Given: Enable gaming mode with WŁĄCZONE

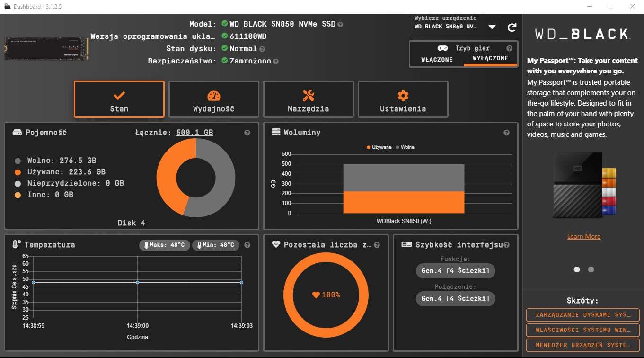Looking at the screenshot, I should (437, 60).
